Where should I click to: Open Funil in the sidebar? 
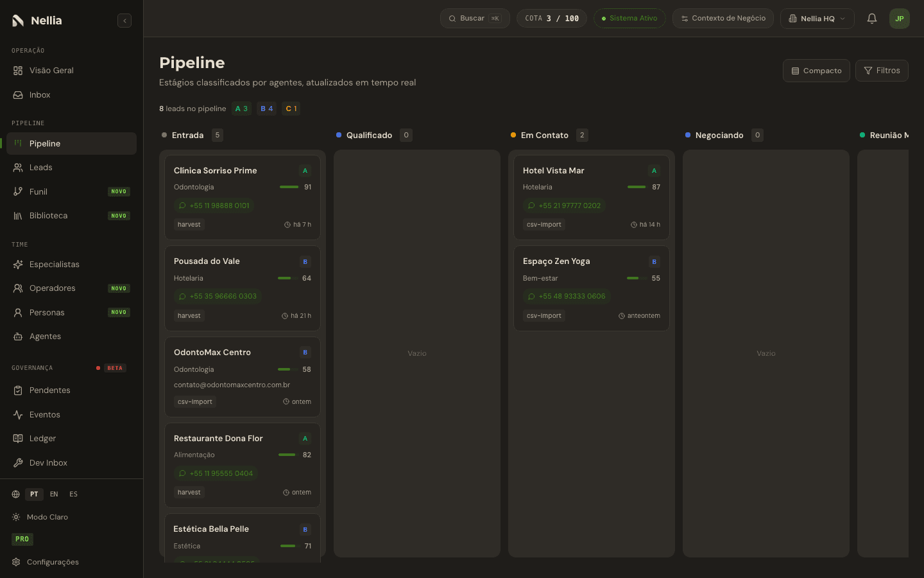point(71,192)
